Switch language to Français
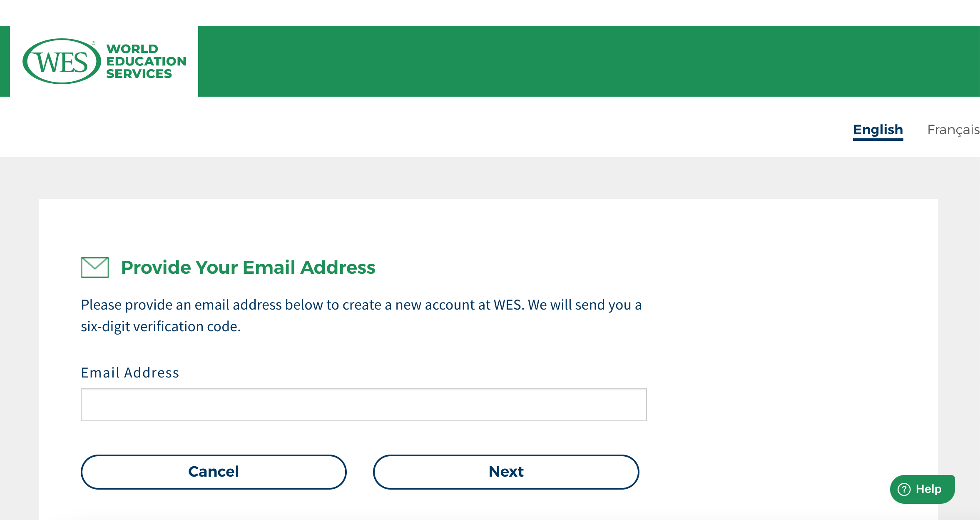 pyautogui.click(x=953, y=130)
